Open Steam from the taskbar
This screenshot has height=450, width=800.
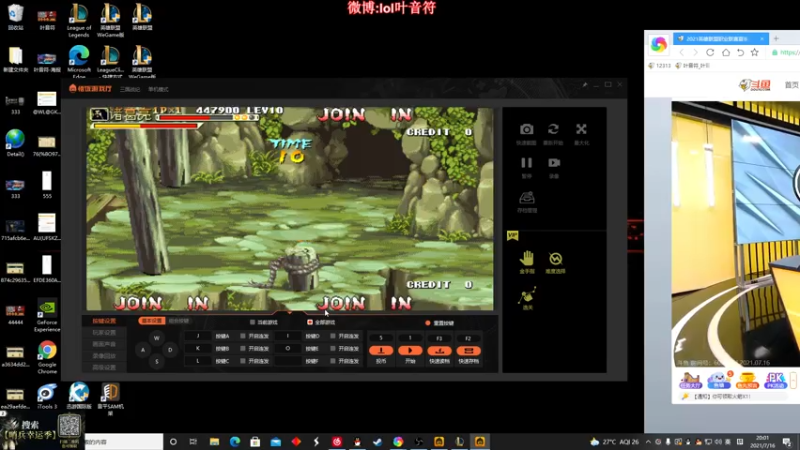[x=378, y=442]
